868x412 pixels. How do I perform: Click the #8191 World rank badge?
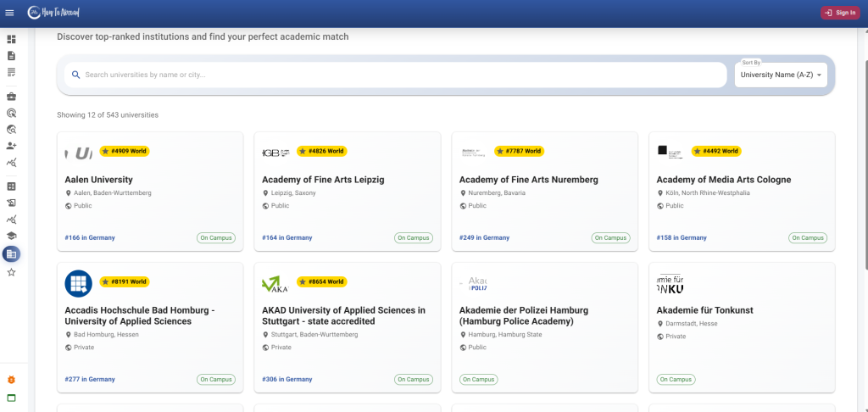[x=125, y=281]
